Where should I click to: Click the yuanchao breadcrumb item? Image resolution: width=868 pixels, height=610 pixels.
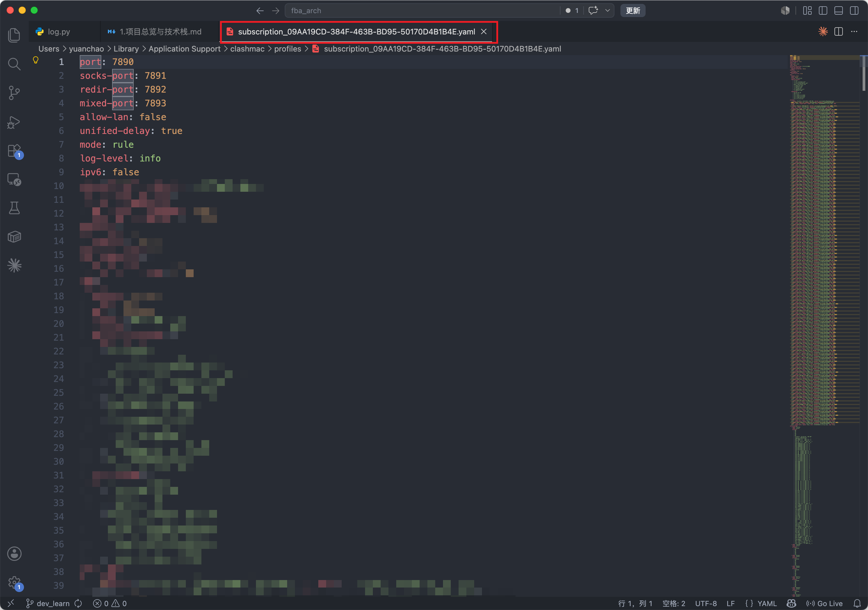[x=86, y=49]
